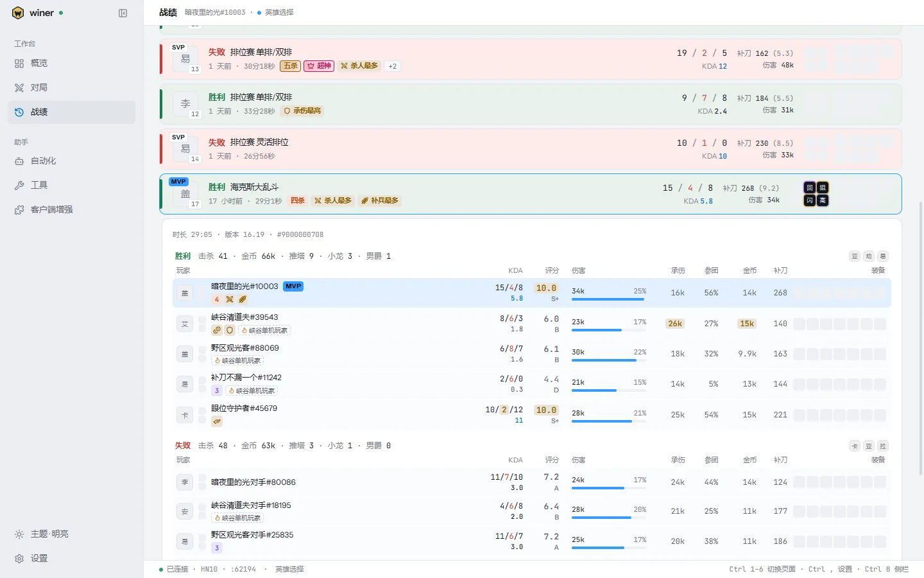Click the 34k damage bar of the MVP row
Viewport: 924px width, 578px height.
point(608,299)
